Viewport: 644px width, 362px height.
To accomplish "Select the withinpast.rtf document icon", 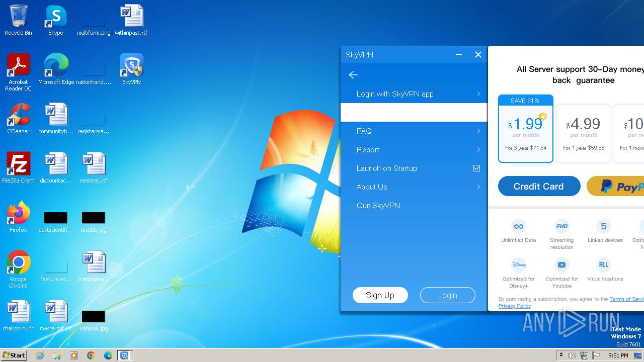I will click(131, 20).
